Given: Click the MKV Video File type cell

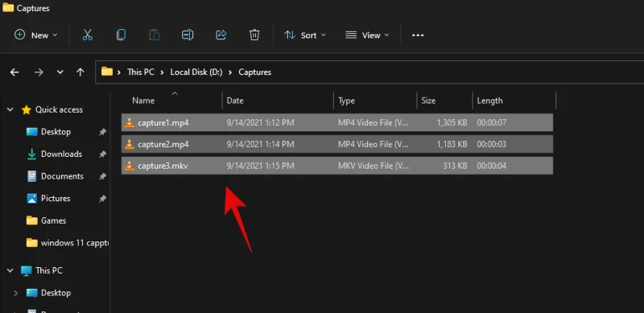Looking at the screenshot, I should point(374,166).
